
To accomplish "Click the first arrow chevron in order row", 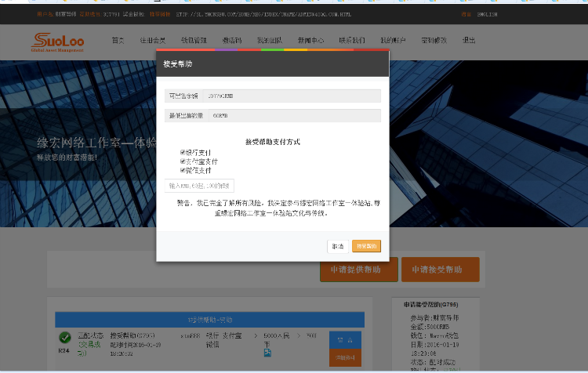I will [256, 335].
